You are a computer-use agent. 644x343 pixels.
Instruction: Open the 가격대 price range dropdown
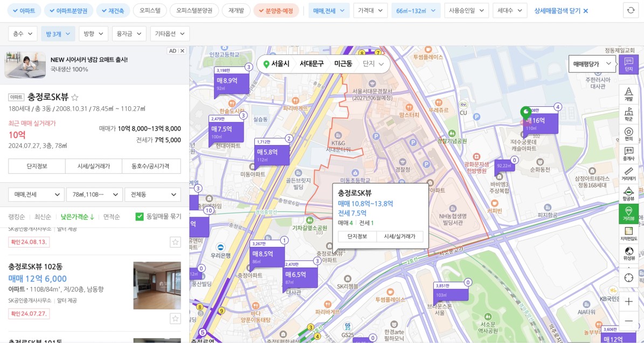[x=370, y=11]
